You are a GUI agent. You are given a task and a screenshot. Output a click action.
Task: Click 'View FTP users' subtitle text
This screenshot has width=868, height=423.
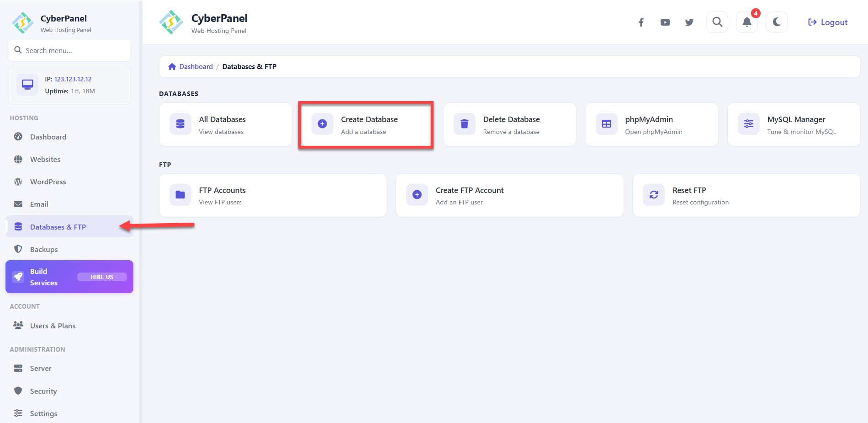pyautogui.click(x=220, y=202)
